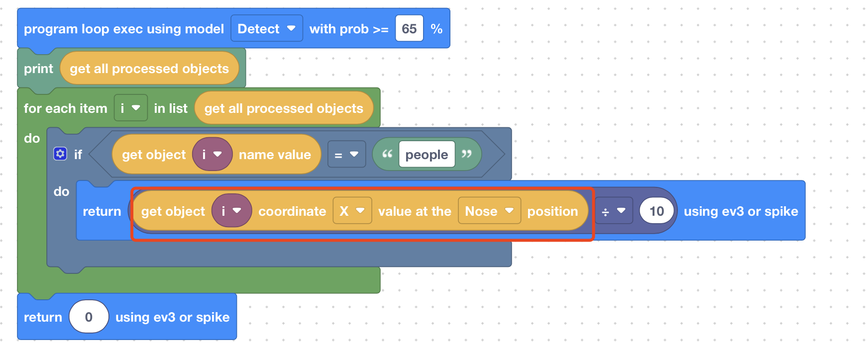868x343 pixels.
Task: Open the loop variable i dropdown
Action: [x=130, y=108]
